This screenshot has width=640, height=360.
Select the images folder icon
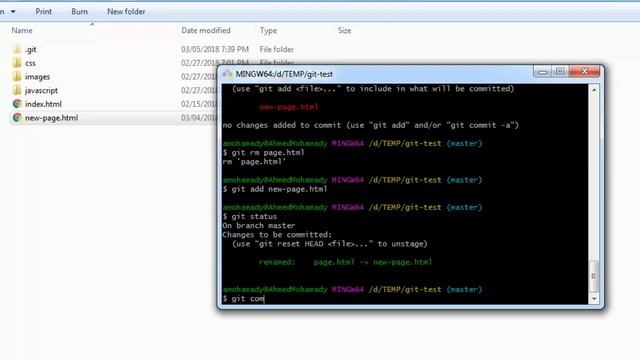pyautogui.click(x=17, y=77)
